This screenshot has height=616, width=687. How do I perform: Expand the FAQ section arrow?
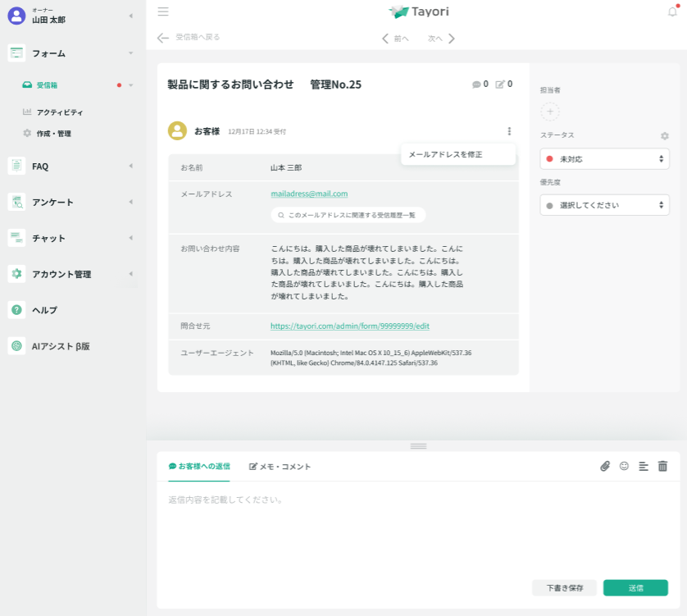[130, 166]
